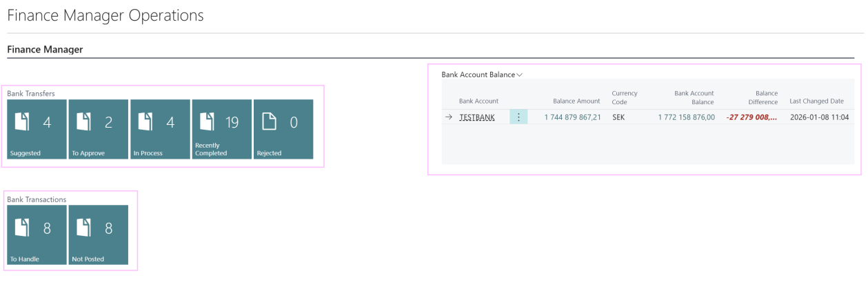
Task: Open TESTBANK row's three-dot actions menu
Action: click(518, 117)
